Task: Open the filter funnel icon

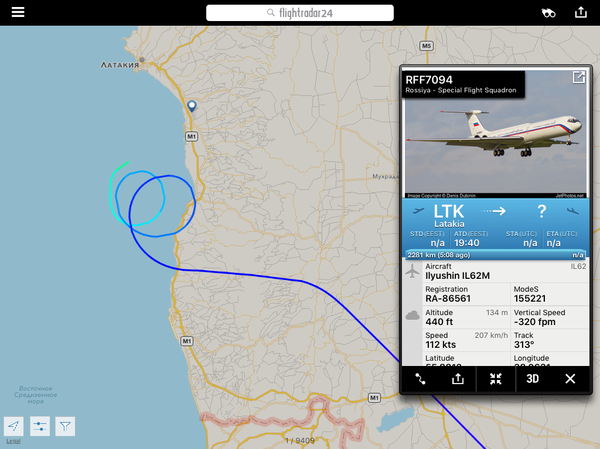Action: coord(65,426)
